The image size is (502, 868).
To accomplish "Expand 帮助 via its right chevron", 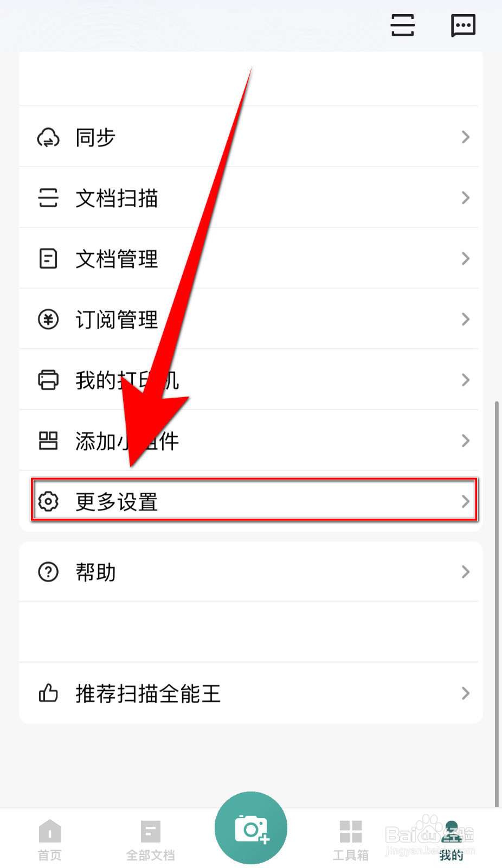I will click(465, 572).
